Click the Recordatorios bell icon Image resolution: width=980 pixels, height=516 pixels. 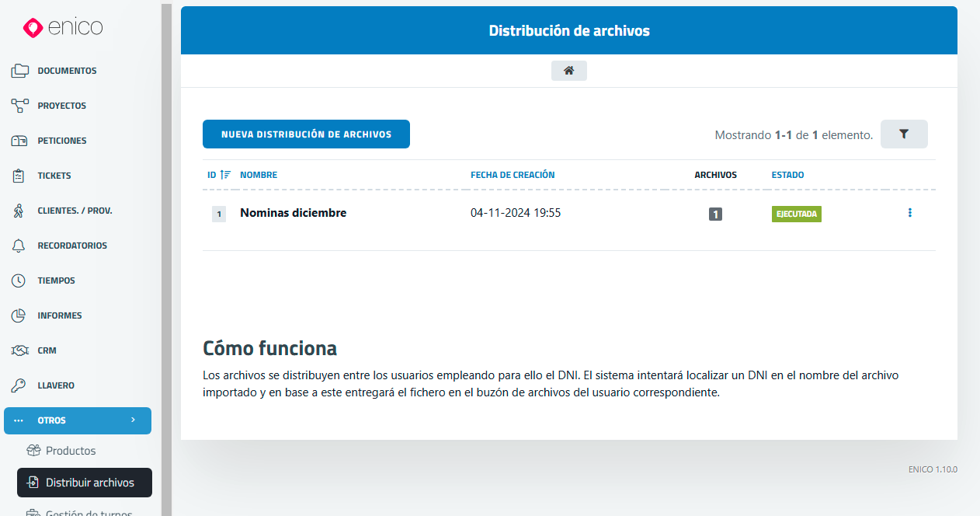click(x=19, y=246)
